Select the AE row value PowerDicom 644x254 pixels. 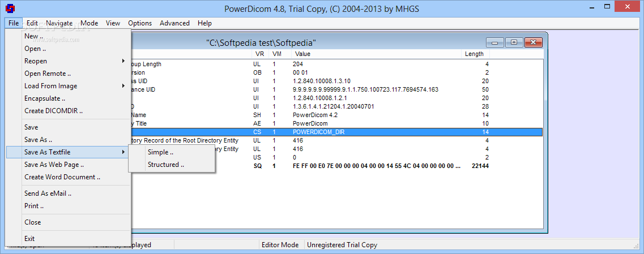[310, 123]
